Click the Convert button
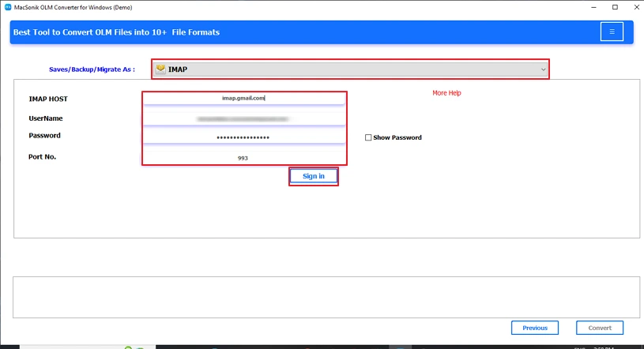Image resolution: width=644 pixels, height=349 pixels. [600, 328]
